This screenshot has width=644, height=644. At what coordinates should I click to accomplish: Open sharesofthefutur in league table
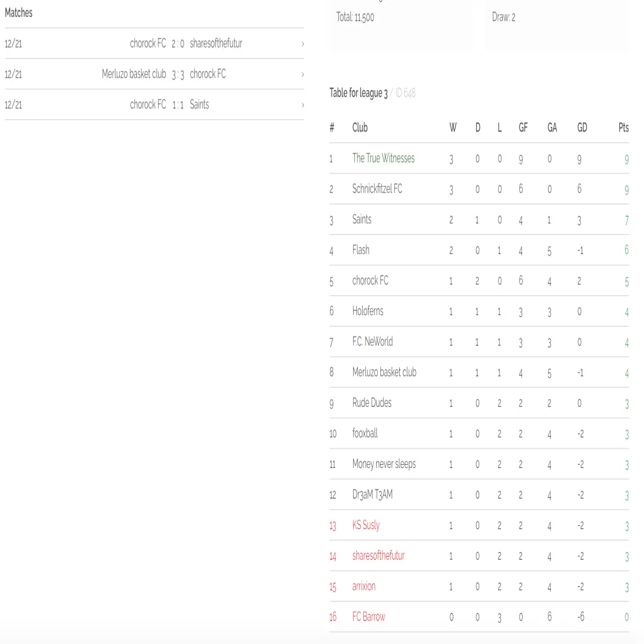pos(378,556)
